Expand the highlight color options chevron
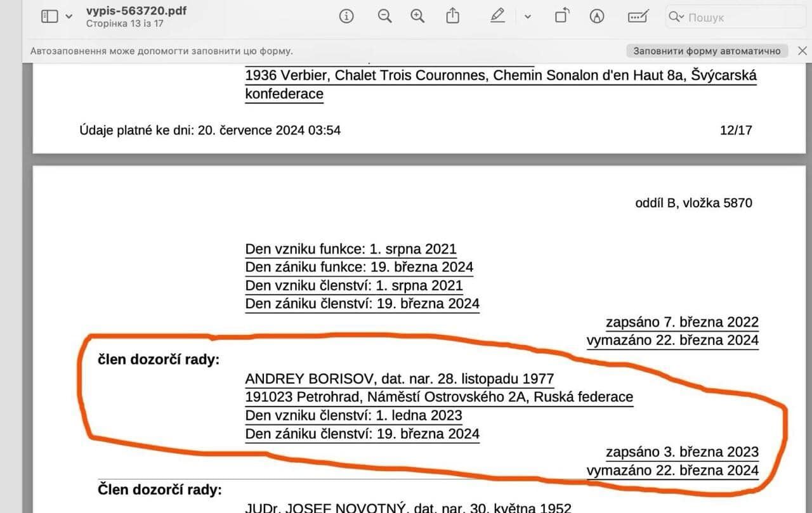The height and width of the screenshot is (513, 812). [x=527, y=17]
